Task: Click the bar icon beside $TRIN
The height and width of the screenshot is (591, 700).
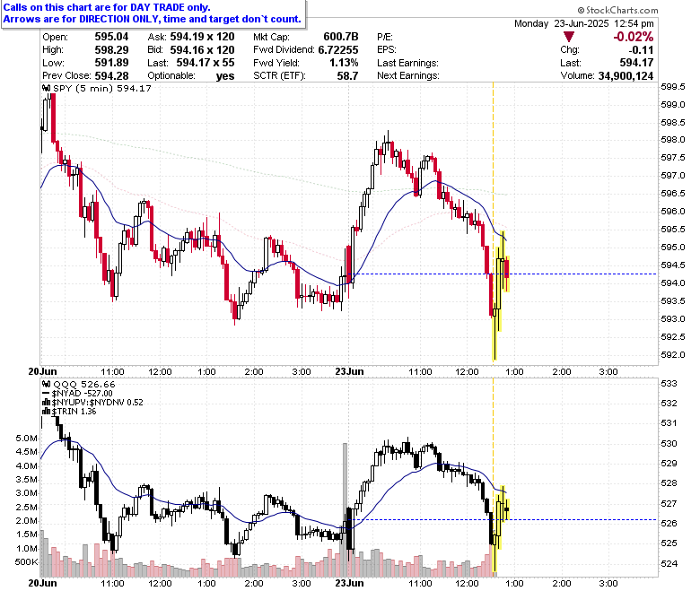Action: (47, 412)
